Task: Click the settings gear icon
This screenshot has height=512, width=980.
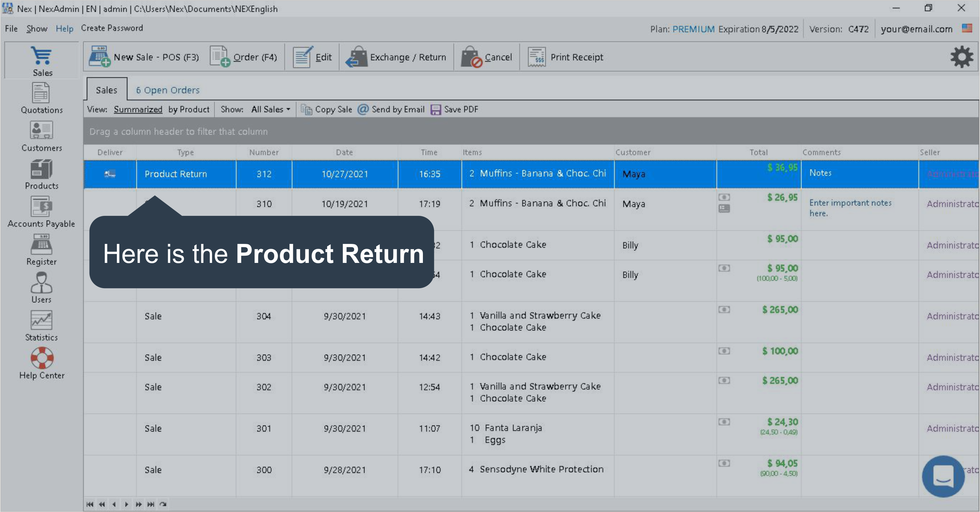Action: tap(961, 57)
